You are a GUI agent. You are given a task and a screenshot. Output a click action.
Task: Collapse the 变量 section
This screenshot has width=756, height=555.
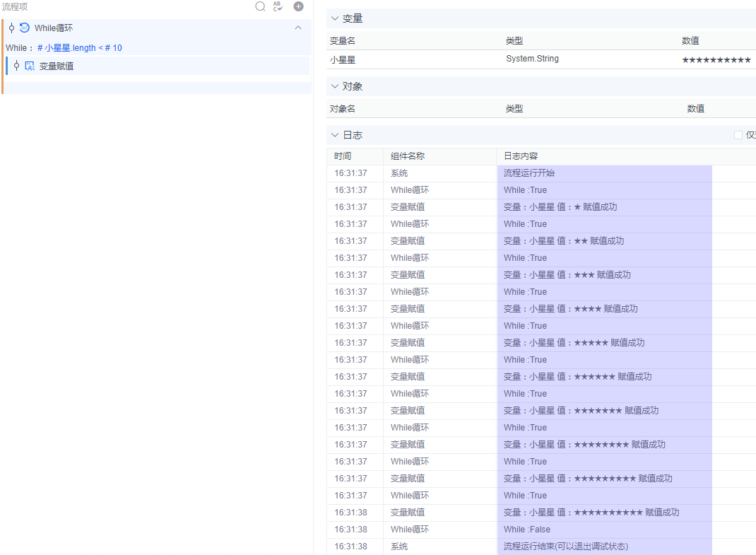(334, 18)
